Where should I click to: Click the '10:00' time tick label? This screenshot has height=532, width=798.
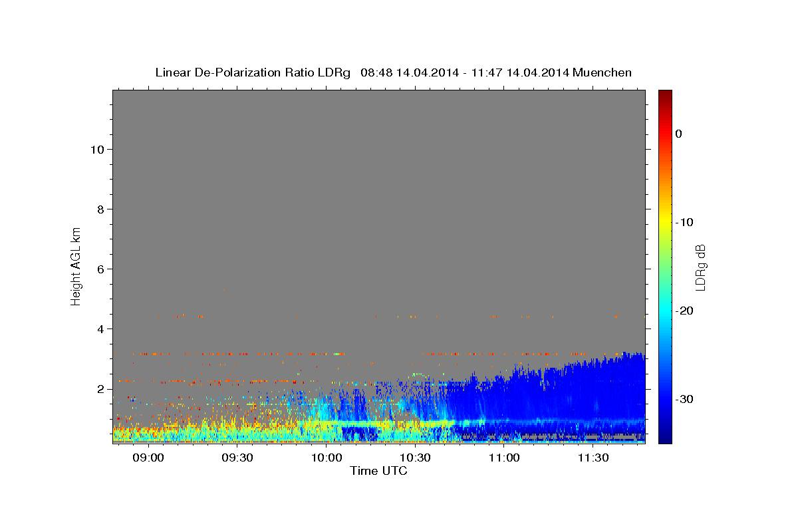326,458
